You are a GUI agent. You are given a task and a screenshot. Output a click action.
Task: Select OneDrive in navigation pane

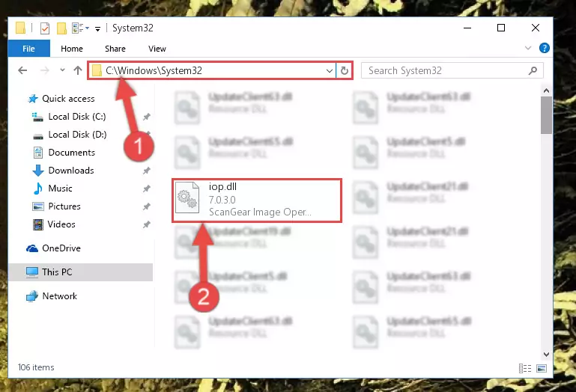coord(61,248)
